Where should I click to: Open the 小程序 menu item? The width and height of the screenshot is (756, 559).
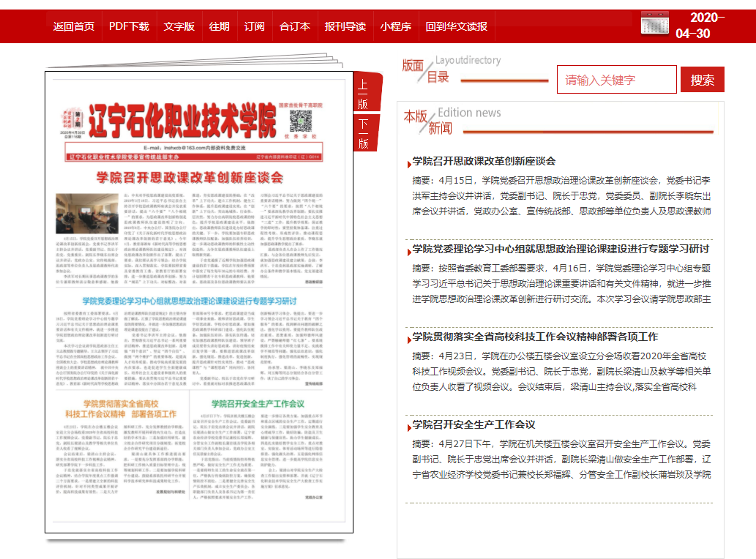pyautogui.click(x=395, y=26)
